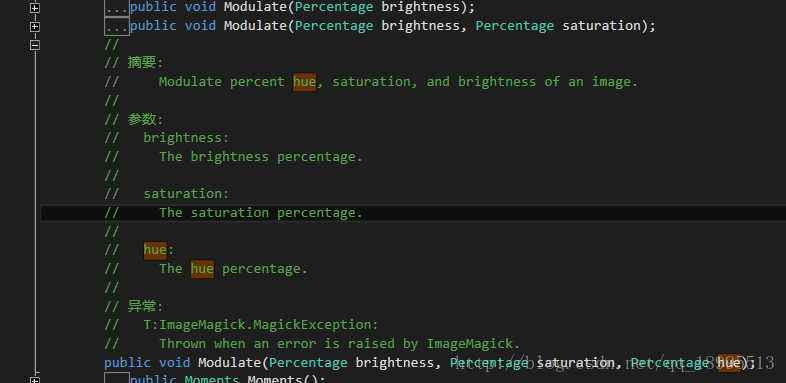Click the 'brightness:' parameter comment line

186,138
